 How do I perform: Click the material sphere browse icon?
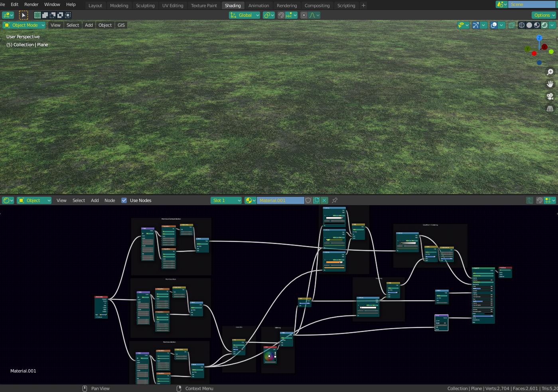pos(250,200)
